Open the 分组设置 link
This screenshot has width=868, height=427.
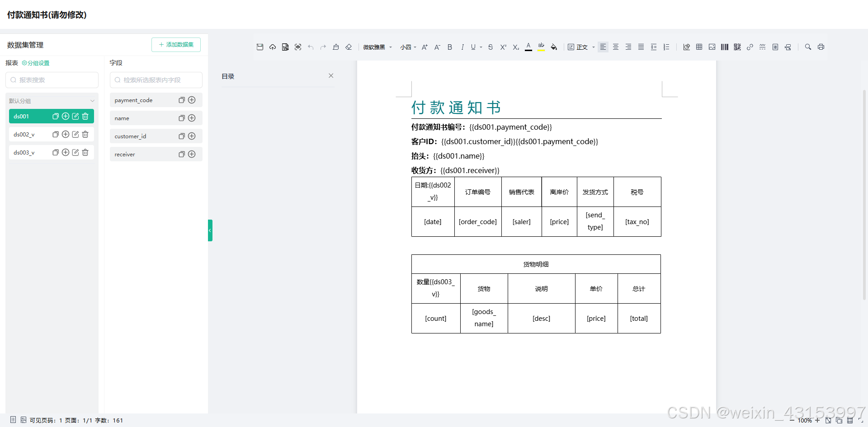point(36,63)
